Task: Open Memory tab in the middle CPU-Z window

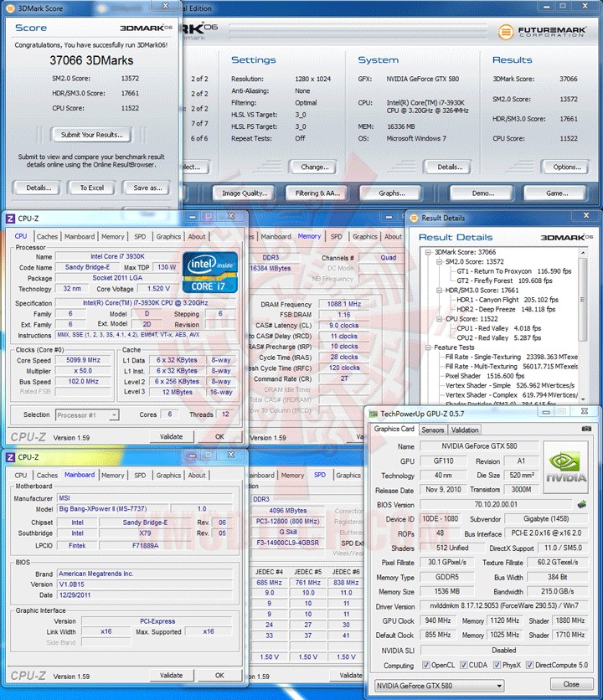Action: (309, 237)
